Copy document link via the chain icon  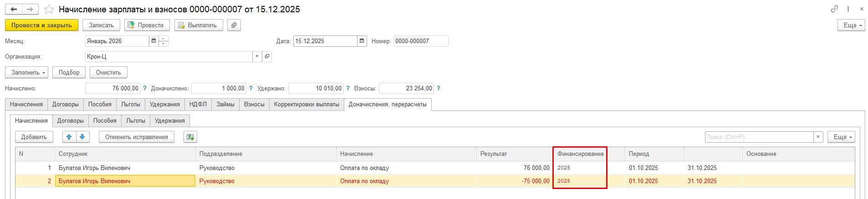[834, 9]
